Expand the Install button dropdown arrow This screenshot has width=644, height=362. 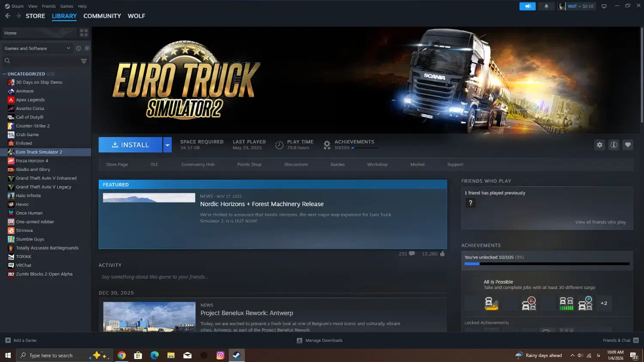pos(167,145)
